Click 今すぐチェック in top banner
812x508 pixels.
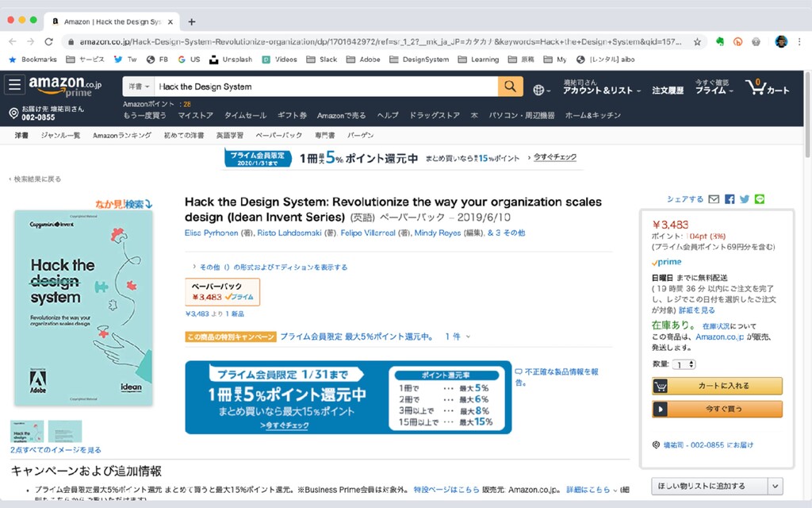[x=554, y=157]
